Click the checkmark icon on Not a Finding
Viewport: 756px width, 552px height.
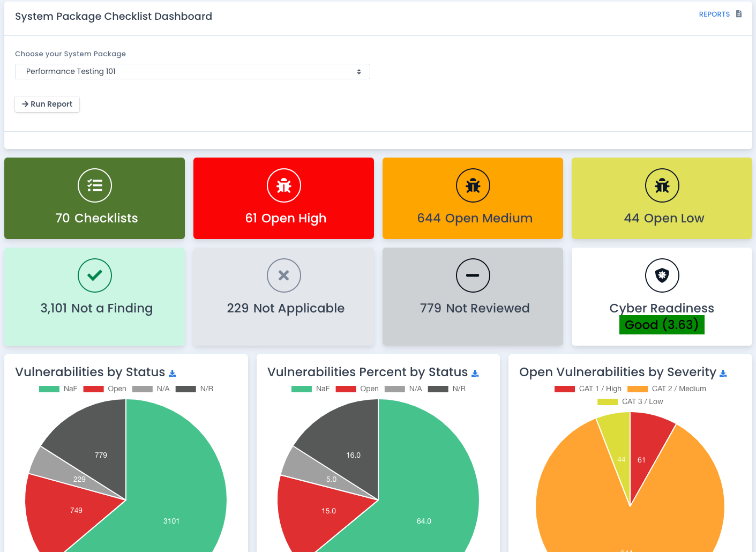pos(95,275)
